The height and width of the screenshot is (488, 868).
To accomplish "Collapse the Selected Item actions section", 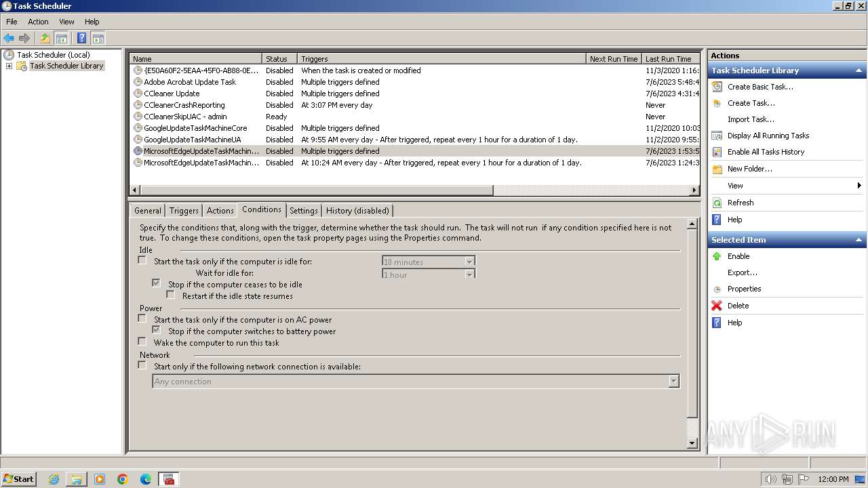I will pos(859,240).
